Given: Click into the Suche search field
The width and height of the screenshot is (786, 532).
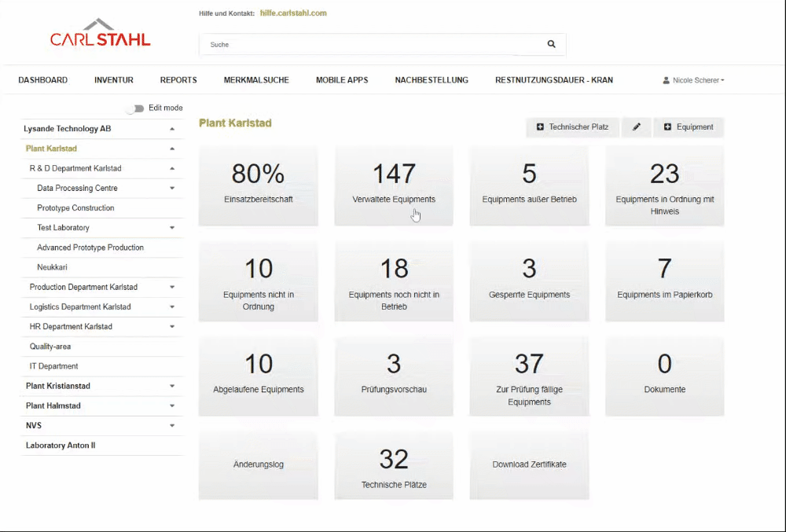Looking at the screenshot, I should (x=369, y=45).
